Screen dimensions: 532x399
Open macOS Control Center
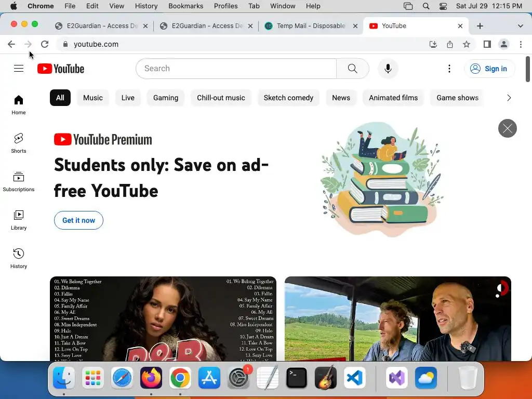click(x=443, y=6)
